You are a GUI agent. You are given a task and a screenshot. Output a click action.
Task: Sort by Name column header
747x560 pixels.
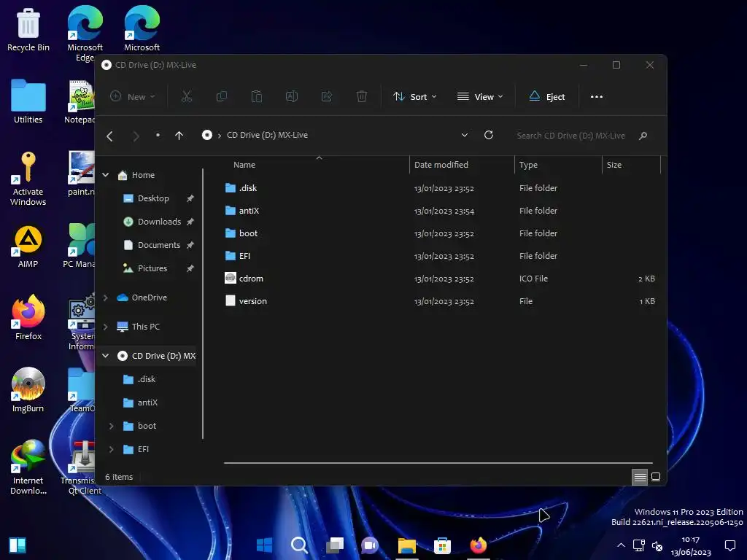click(244, 165)
